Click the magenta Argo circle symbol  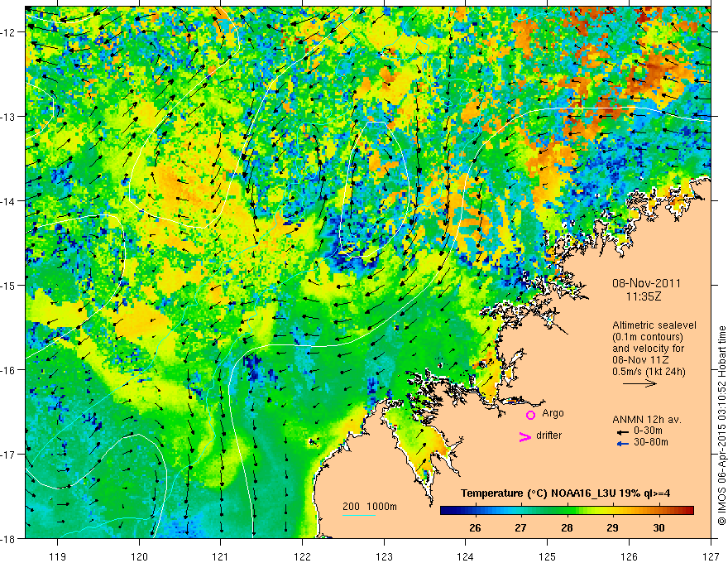(x=530, y=415)
